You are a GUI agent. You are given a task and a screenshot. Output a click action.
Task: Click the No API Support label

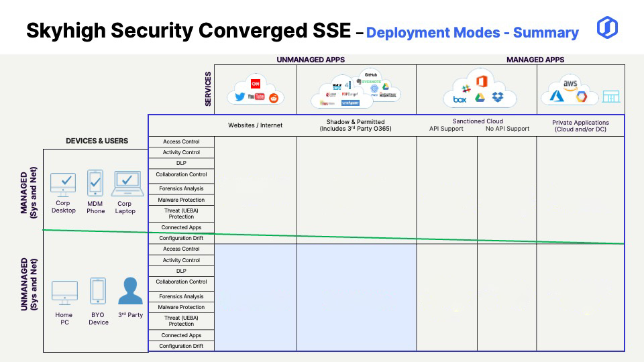tap(506, 129)
